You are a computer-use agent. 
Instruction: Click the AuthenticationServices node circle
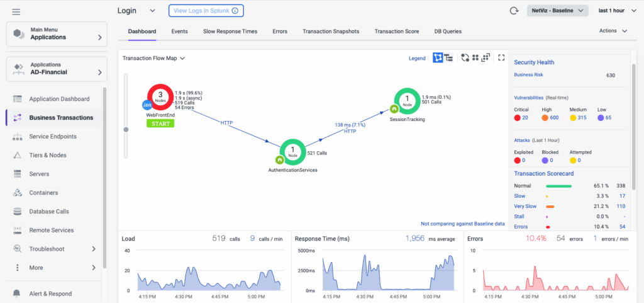coord(292,152)
